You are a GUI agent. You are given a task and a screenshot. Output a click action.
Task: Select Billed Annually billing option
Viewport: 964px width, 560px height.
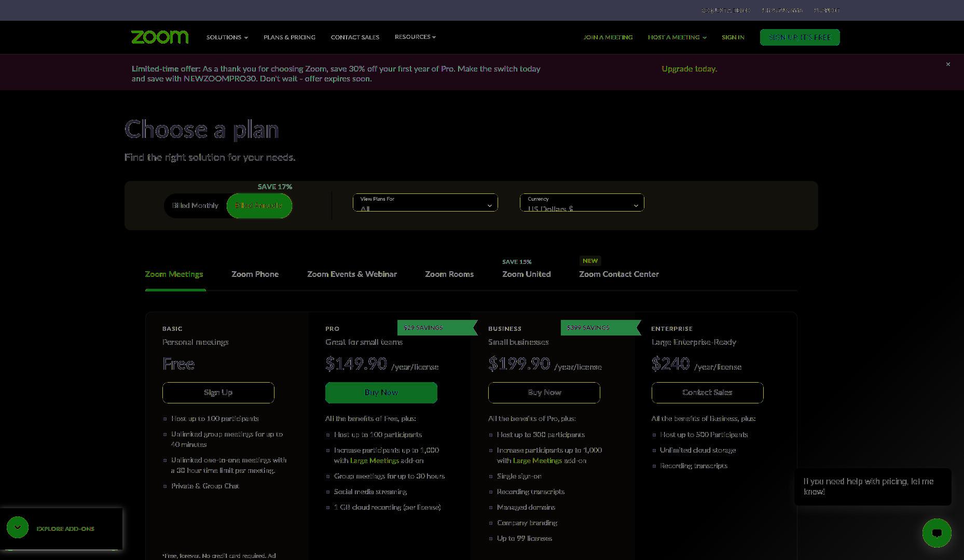click(259, 206)
